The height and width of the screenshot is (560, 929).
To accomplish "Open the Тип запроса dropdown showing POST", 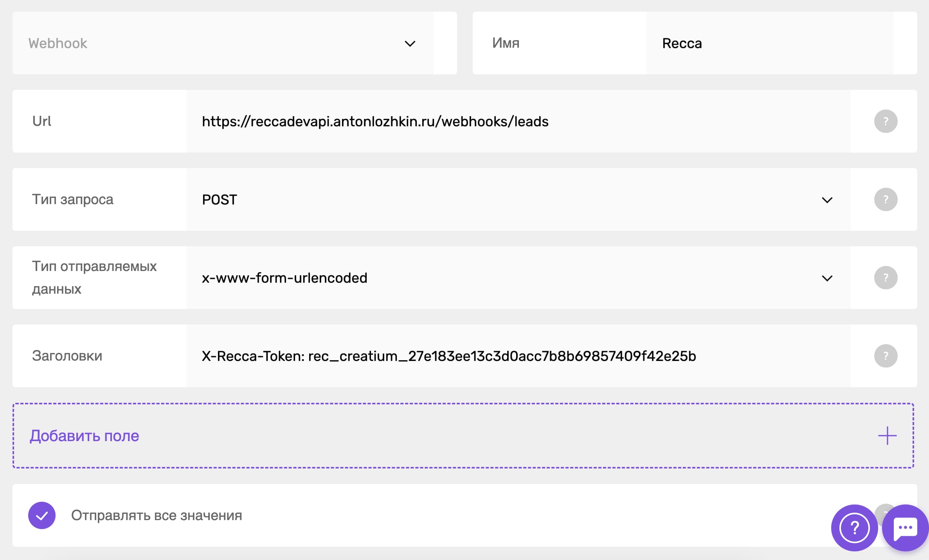I will 827,199.
